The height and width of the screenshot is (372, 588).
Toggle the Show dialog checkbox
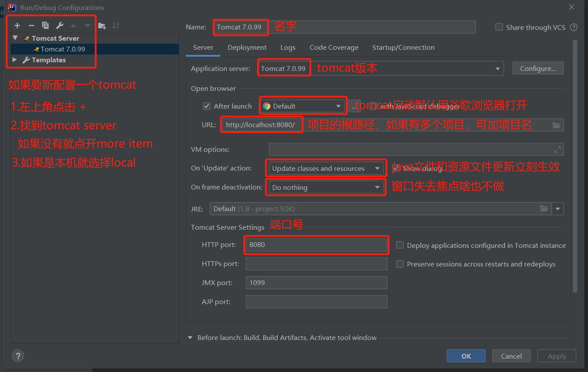pyautogui.click(x=395, y=168)
